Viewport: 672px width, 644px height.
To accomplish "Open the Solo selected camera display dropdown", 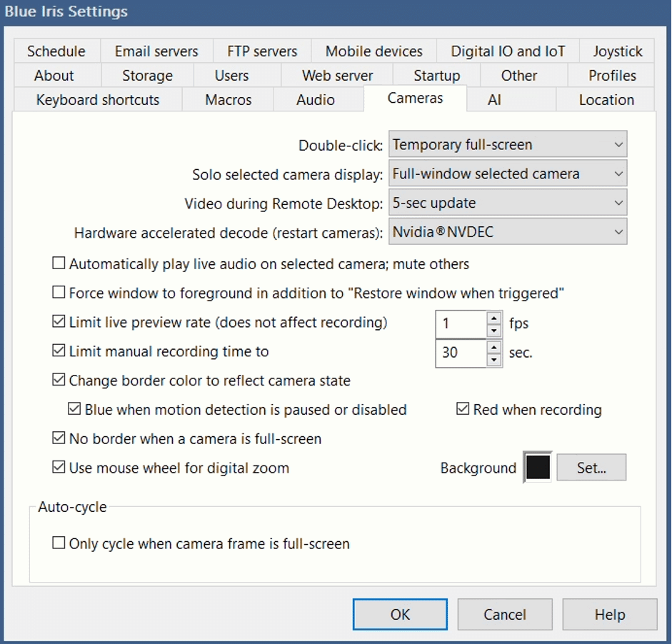I will (x=507, y=173).
